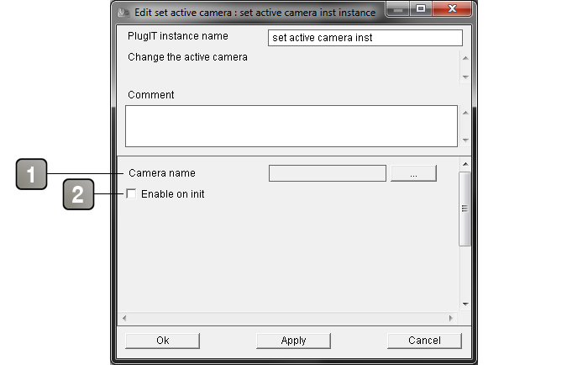Viewport: 588px width, 365px height.
Task: Click the PlugIT instance name text field
Action: 365,38
